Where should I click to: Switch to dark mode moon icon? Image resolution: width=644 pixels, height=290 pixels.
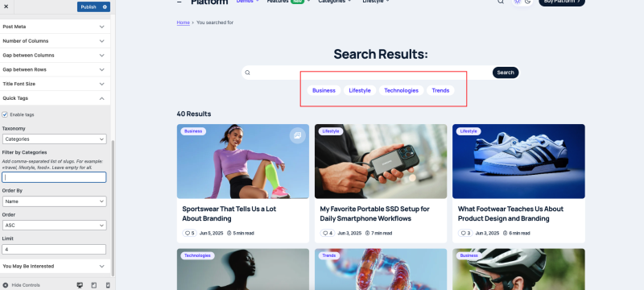(x=528, y=2)
